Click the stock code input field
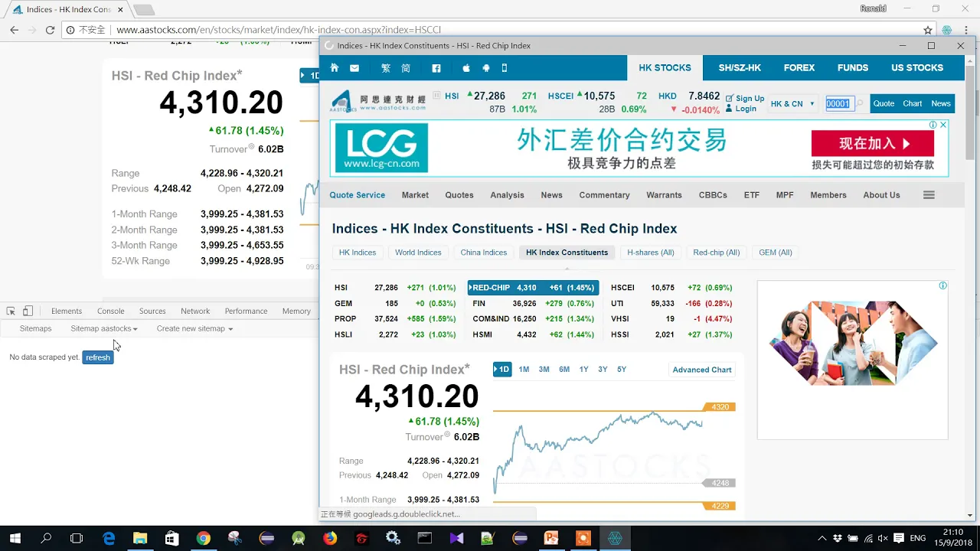 (838, 103)
